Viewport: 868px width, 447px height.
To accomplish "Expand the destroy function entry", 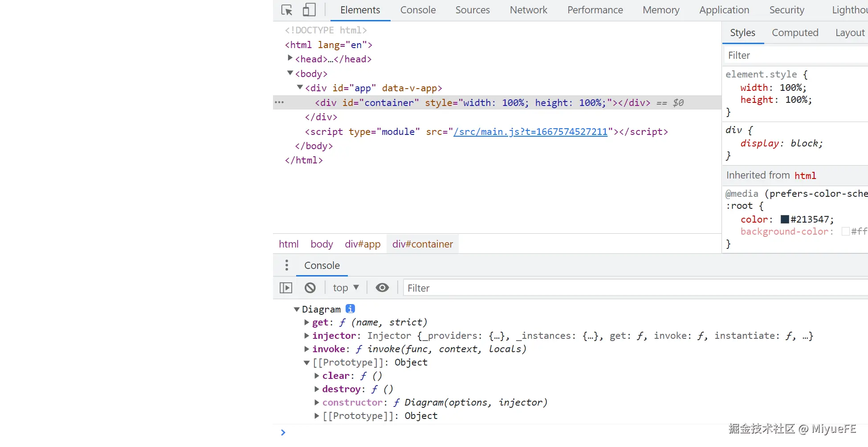I will [x=317, y=389].
